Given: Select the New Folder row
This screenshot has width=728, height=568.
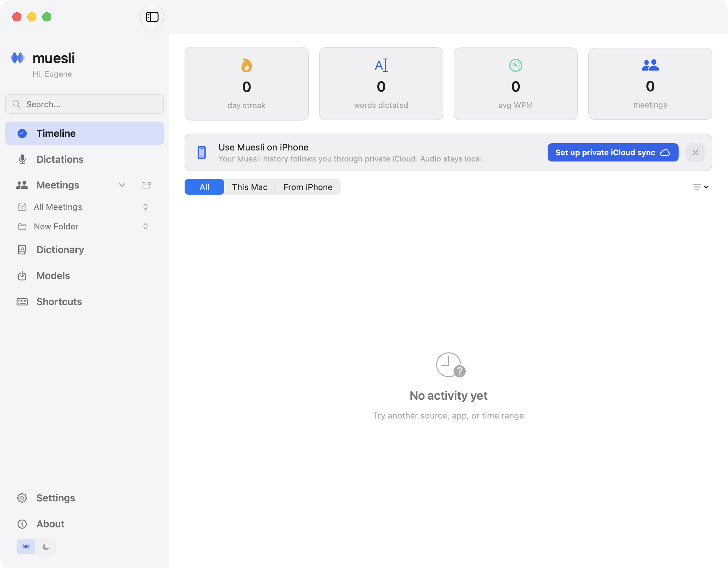Looking at the screenshot, I should click(x=84, y=227).
